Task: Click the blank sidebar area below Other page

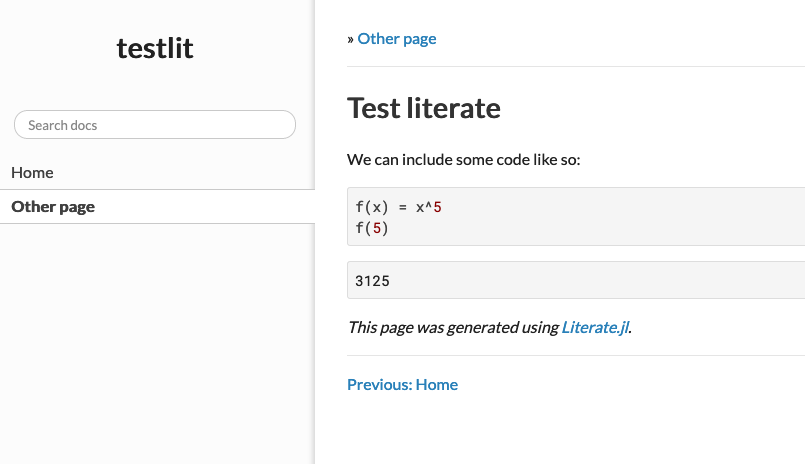Action: 155,340
